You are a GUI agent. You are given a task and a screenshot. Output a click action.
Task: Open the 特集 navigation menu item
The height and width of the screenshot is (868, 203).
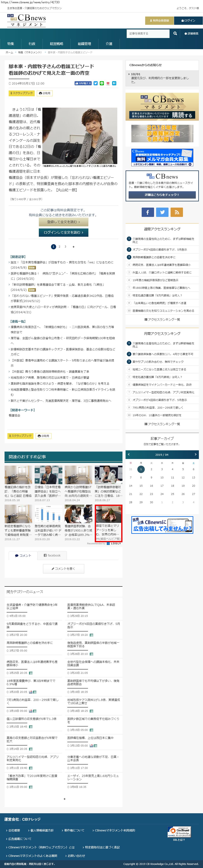(x=11, y=44)
